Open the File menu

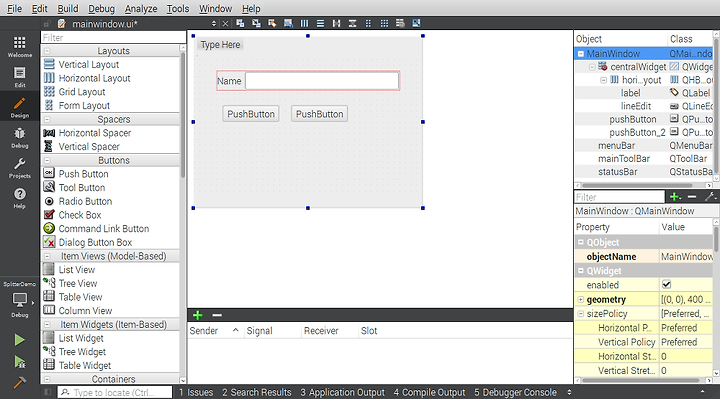[x=14, y=8]
